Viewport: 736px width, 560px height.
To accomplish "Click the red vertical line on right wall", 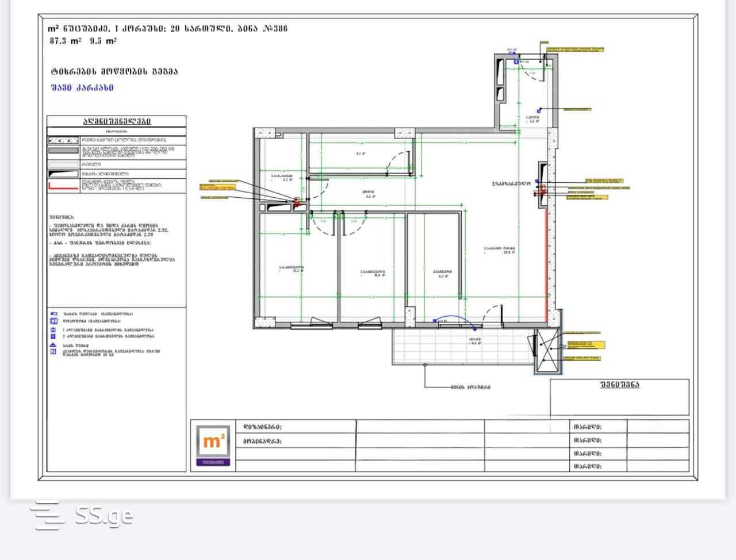I will (545, 259).
